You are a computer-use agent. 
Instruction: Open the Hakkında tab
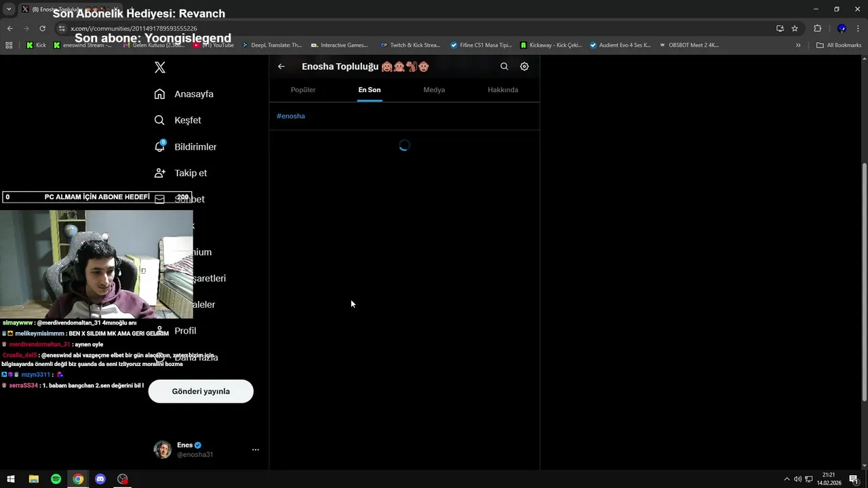point(503,89)
